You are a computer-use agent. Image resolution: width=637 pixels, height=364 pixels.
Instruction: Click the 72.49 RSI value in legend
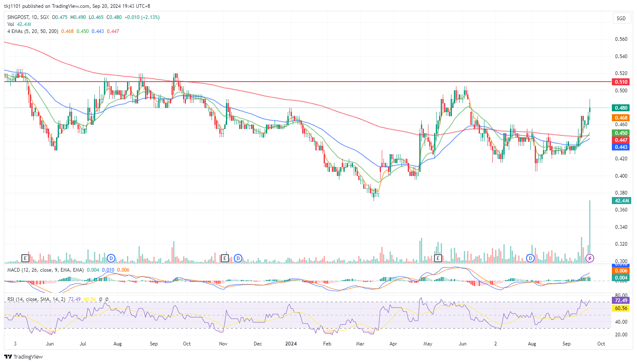coord(74,299)
